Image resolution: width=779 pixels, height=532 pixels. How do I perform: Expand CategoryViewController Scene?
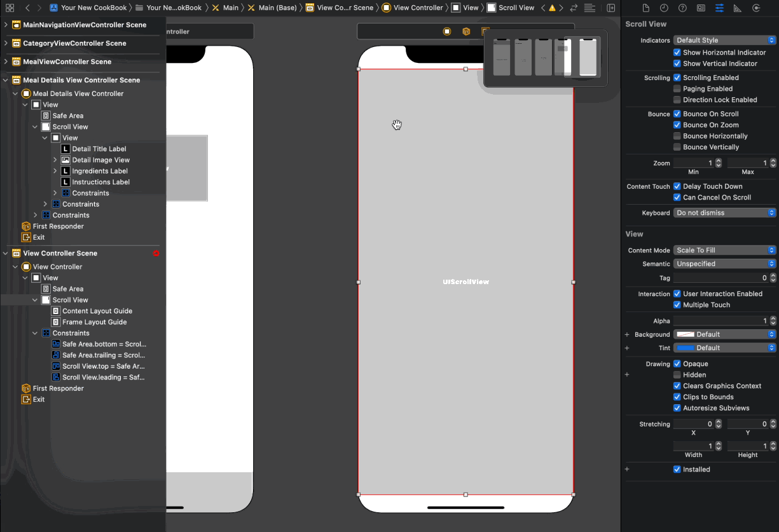point(6,43)
